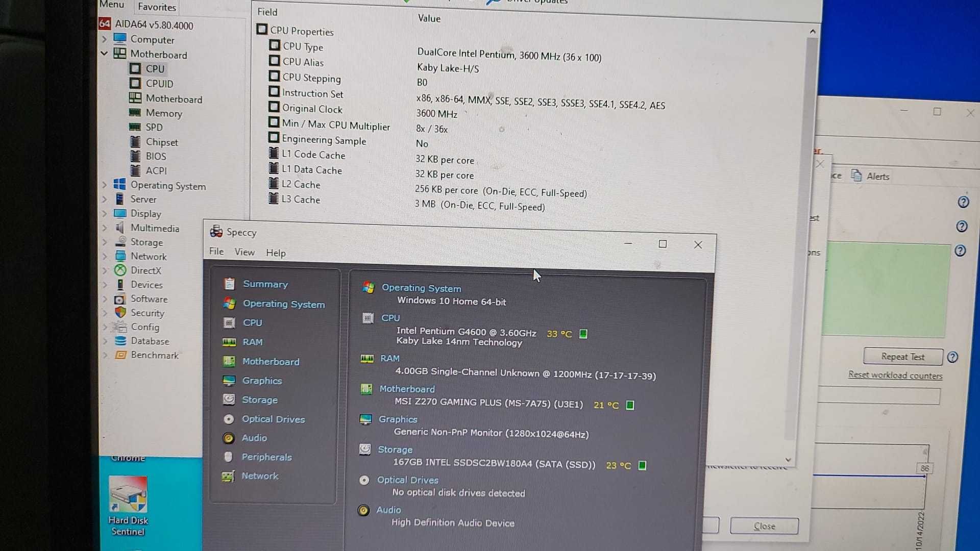Collapse the Motherboard node in AIDA64
The image size is (980, 551).
[104, 53]
